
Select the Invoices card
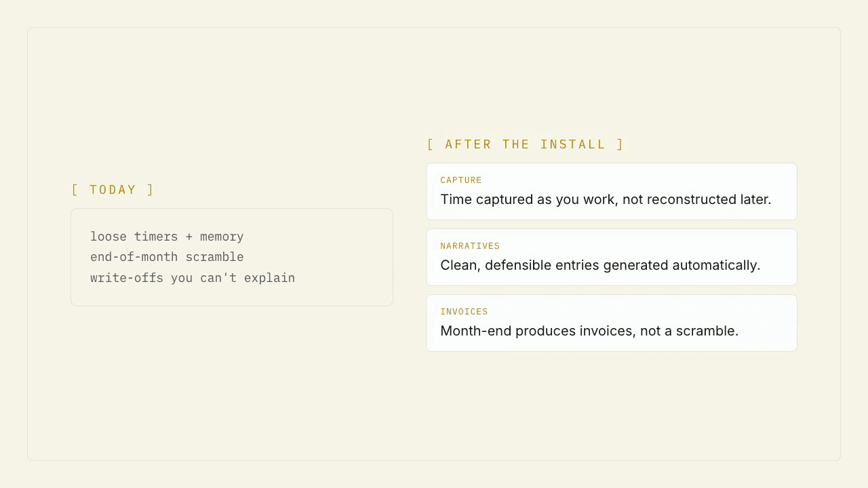tap(612, 323)
